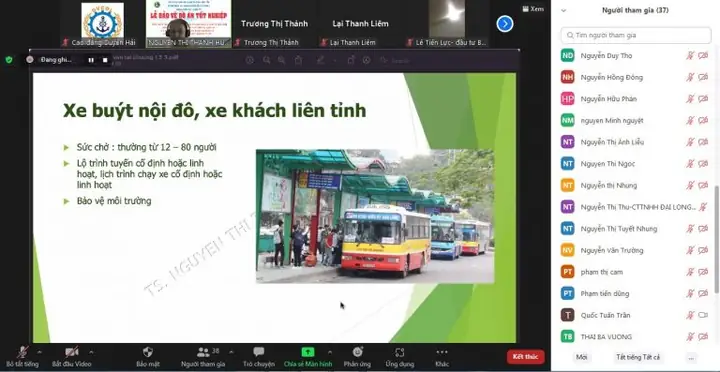The width and height of the screenshot is (720, 372).
Task: Click bullet text Bảo vệ môi trường
Action: pos(114,201)
